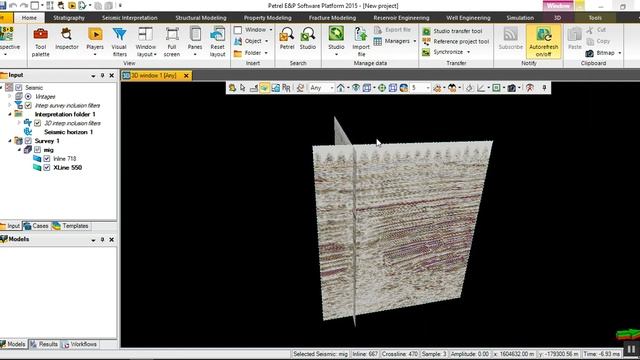Select the Vintages radio button
This screenshot has width=640, height=360.
28,97
